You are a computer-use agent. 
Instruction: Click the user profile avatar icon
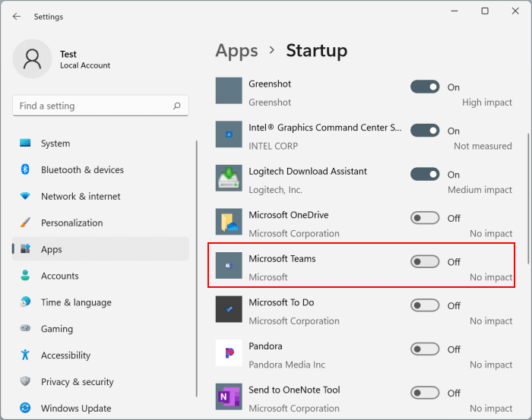tap(32, 58)
